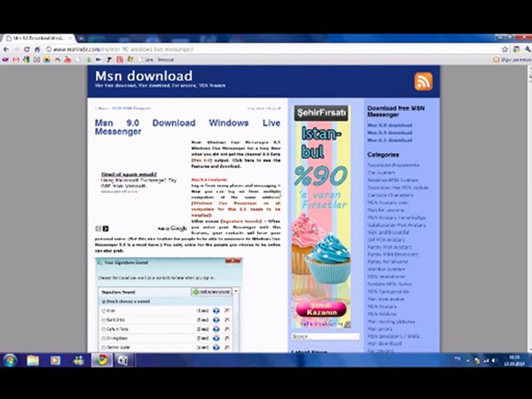Click the address bar URL field
Image resolution: width=532 pixels, height=399 pixels.
click(x=273, y=49)
